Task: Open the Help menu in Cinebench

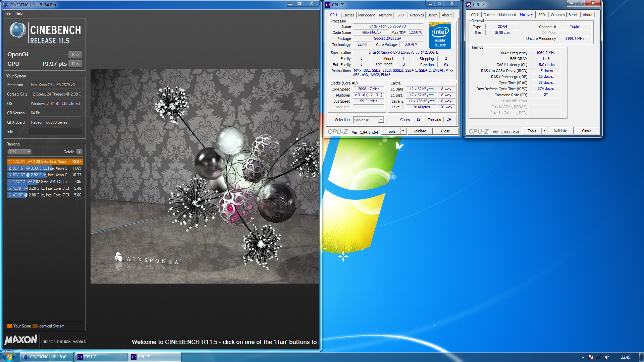Action: click(x=19, y=13)
